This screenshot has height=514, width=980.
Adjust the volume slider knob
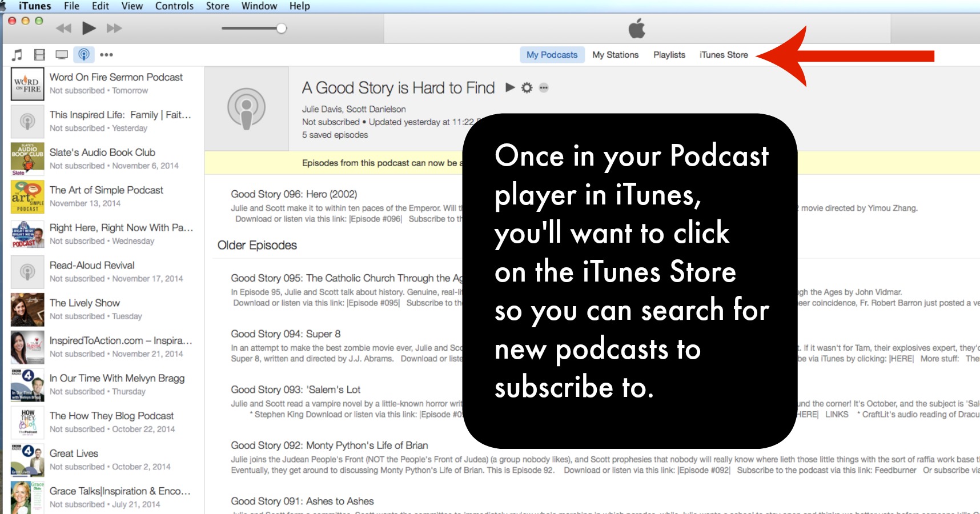click(282, 28)
